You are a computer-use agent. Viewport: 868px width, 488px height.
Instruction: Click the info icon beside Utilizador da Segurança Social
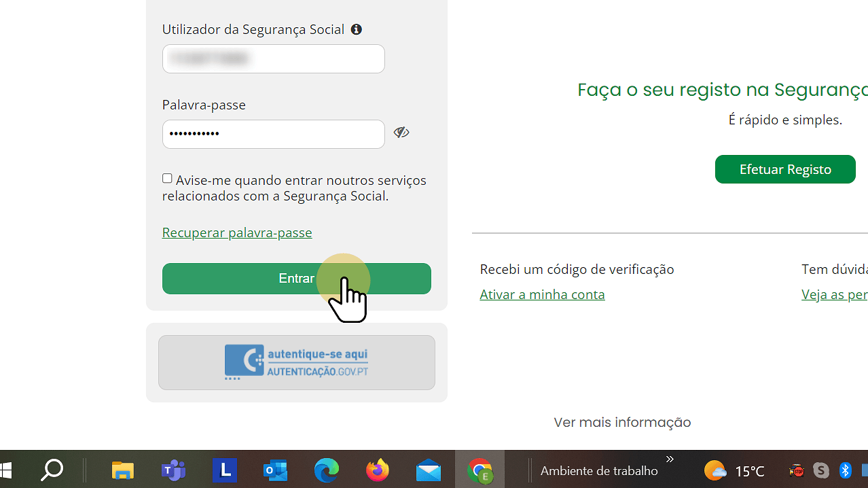click(x=356, y=29)
